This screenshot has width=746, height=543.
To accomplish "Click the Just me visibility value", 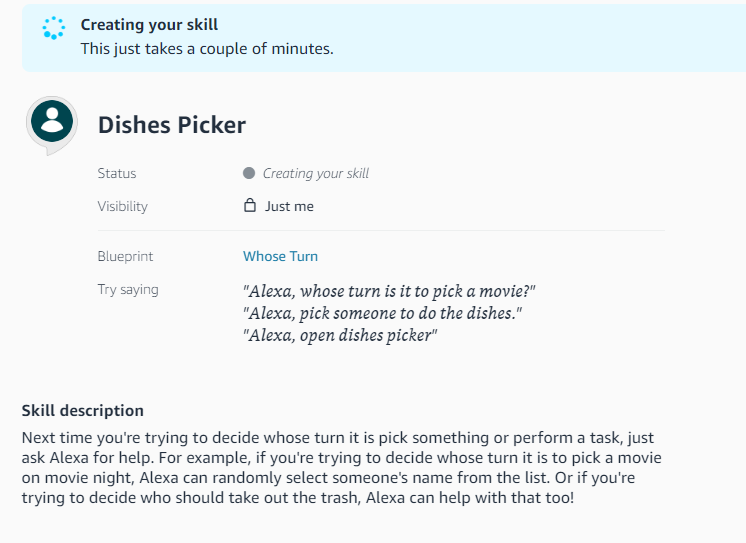I will (x=289, y=206).
